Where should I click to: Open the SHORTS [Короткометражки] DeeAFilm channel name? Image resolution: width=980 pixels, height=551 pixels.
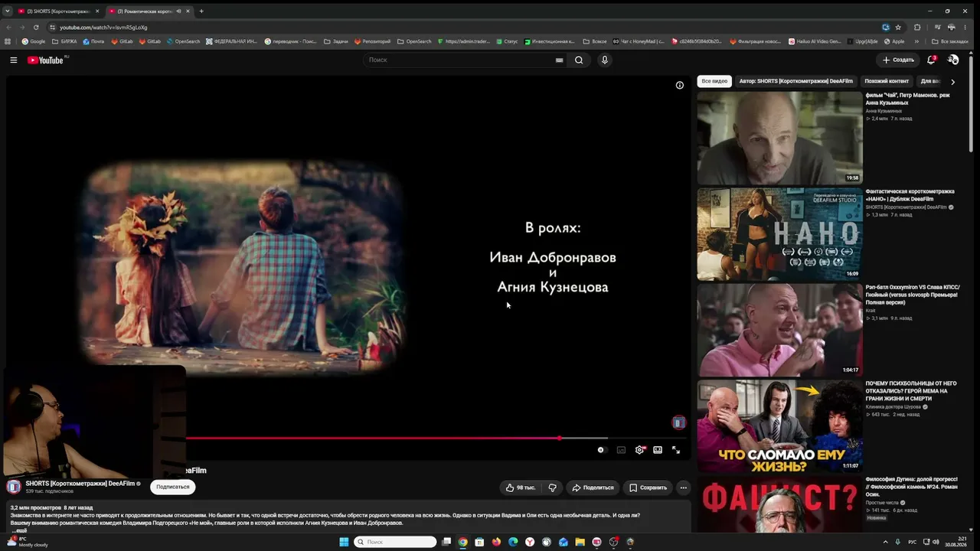tap(80, 484)
